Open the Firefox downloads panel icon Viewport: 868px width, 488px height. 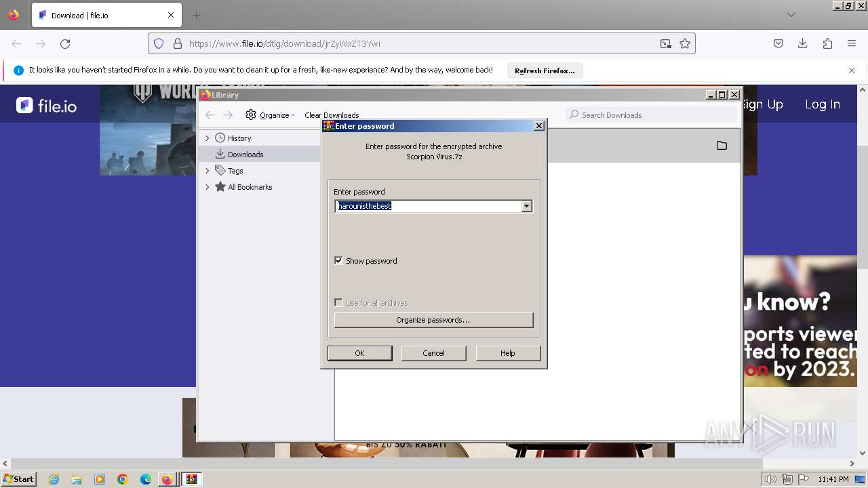coord(803,43)
